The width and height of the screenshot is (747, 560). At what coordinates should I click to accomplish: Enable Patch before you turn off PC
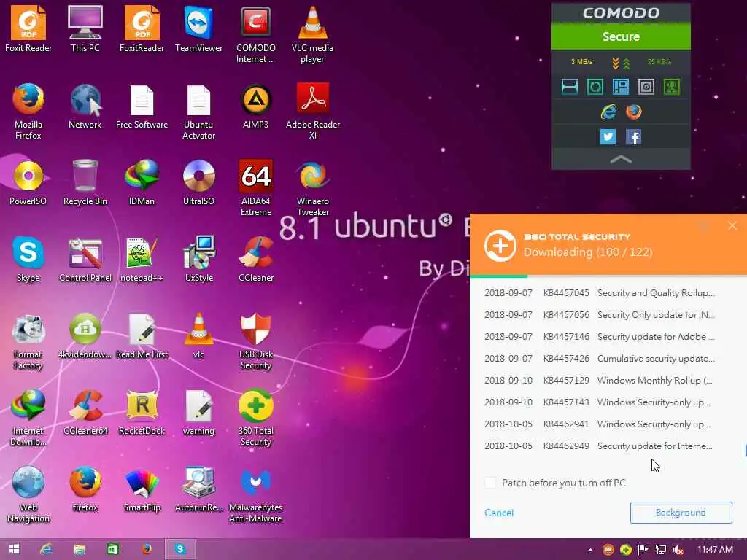point(489,483)
